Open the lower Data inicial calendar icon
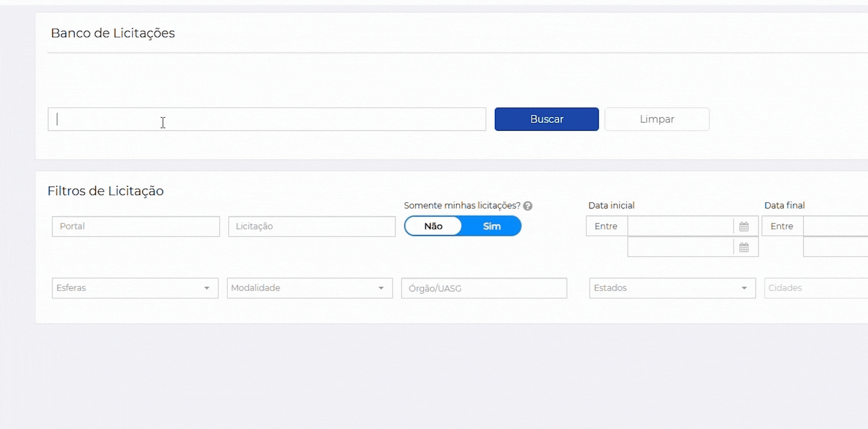Screen dimensions: 868x429 [x=744, y=248]
